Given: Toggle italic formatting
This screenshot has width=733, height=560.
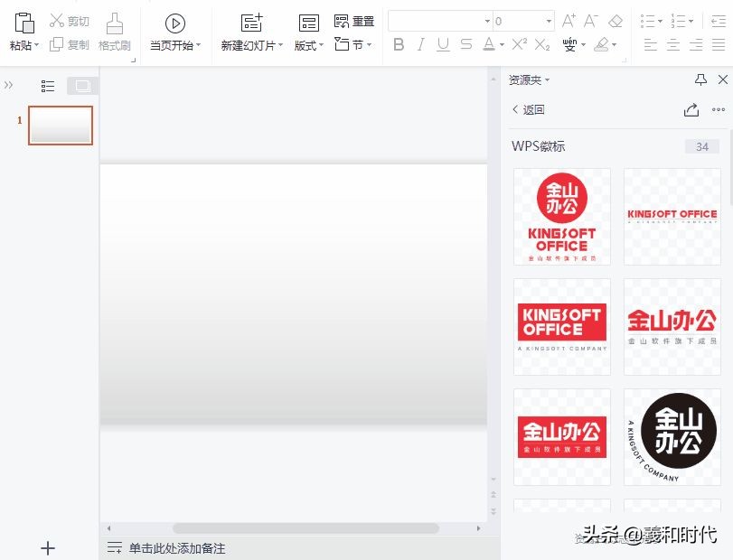Looking at the screenshot, I should coord(420,44).
